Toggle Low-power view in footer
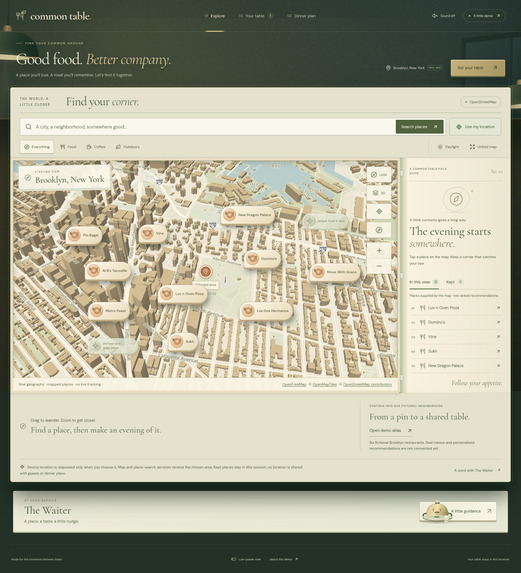 pos(246,559)
